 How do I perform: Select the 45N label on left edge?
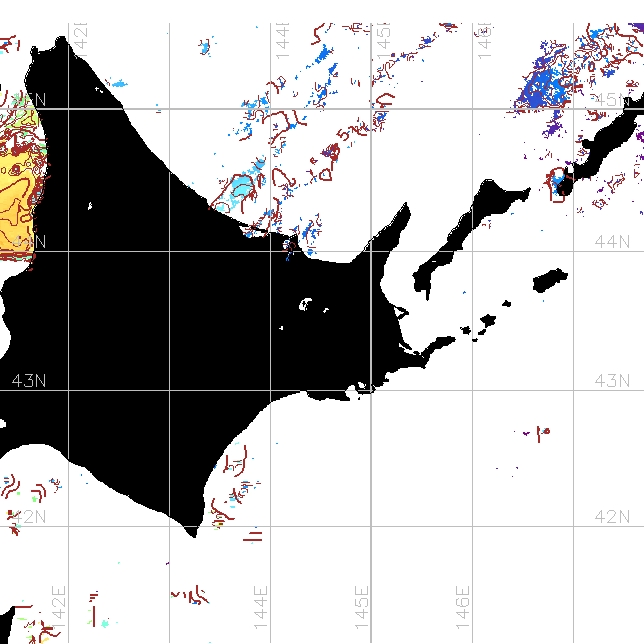[28, 99]
